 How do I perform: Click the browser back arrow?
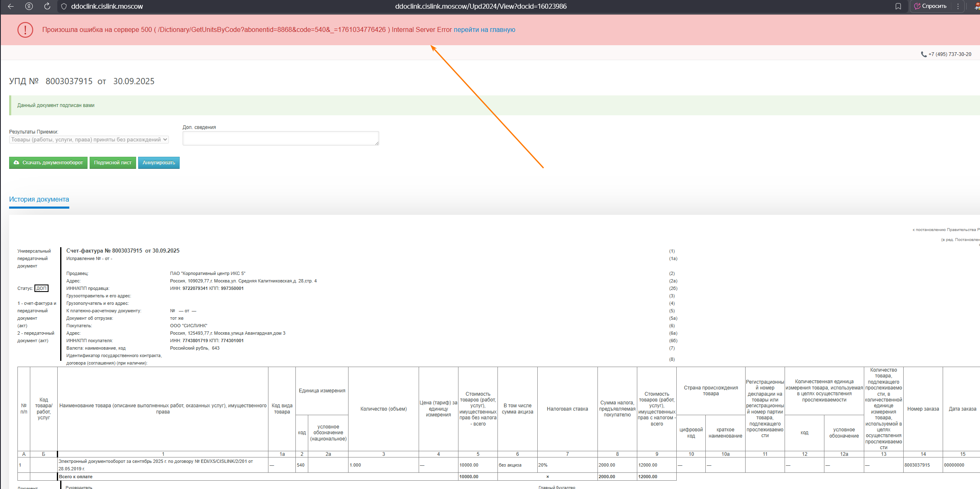tap(11, 6)
